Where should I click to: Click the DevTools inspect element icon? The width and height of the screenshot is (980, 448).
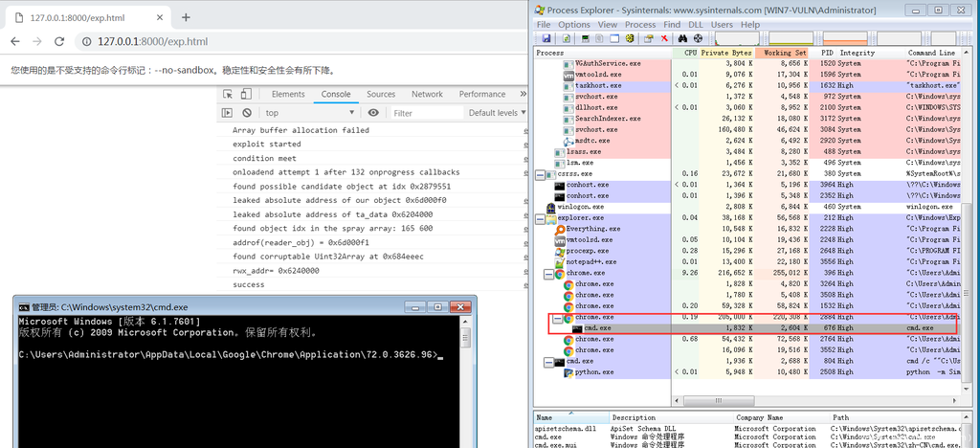point(227,95)
